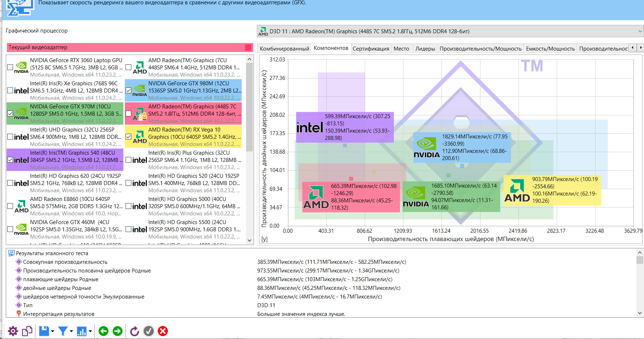The height and width of the screenshot is (339, 644).
Task: Open the settings gear in bottom toolbar
Action: pos(13,331)
